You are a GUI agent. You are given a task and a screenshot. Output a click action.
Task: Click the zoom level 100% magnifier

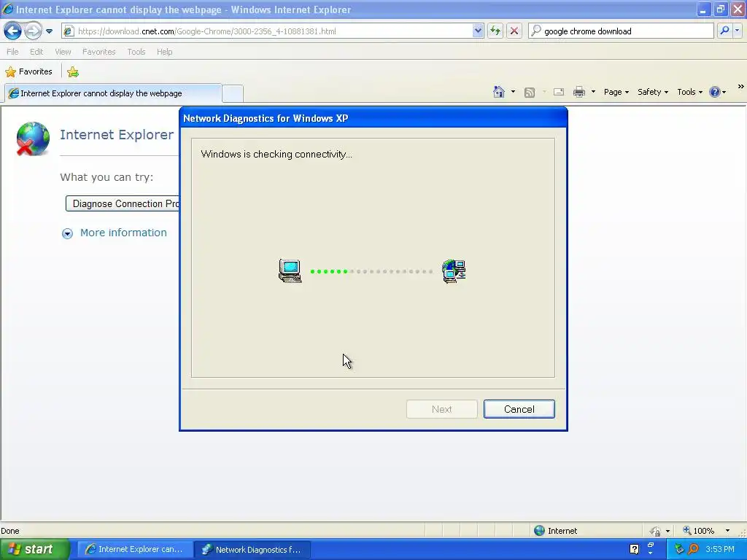(698, 531)
